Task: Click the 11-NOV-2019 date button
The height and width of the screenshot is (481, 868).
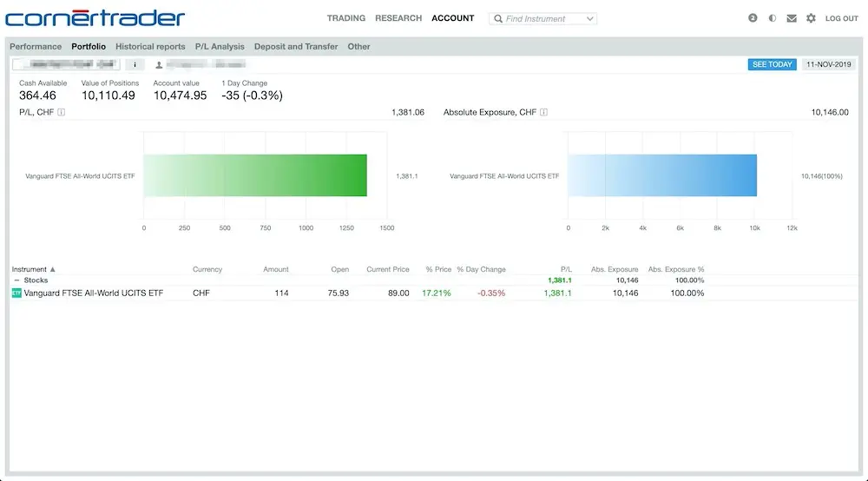Action: point(829,64)
